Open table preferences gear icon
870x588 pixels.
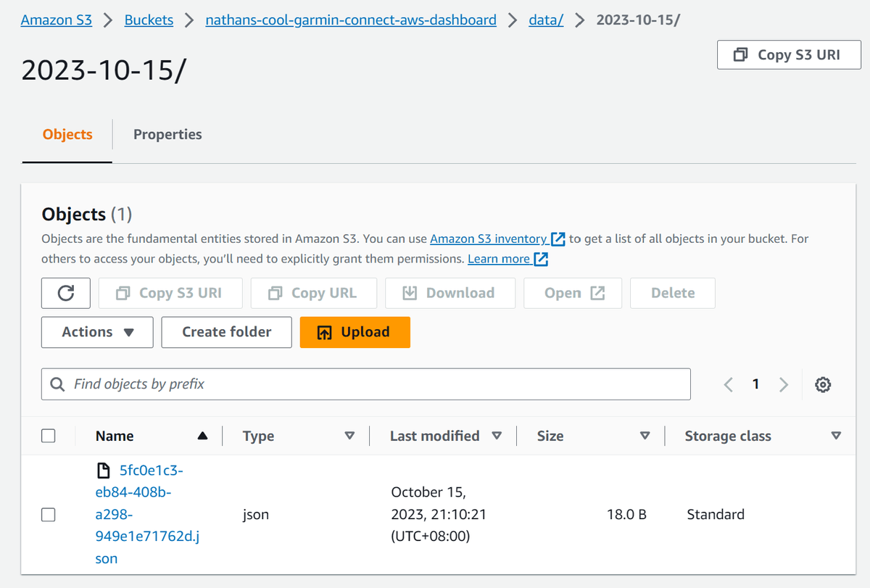(823, 384)
